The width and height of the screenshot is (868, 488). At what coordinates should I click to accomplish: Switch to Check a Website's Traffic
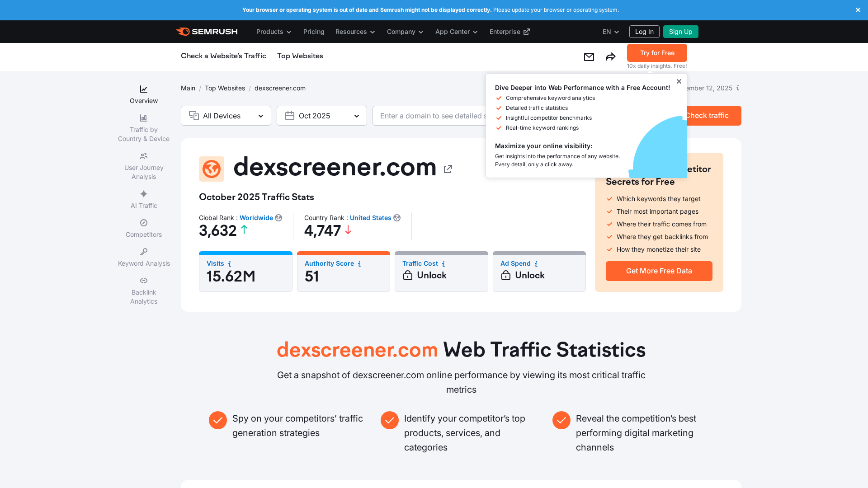pyautogui.click(x=223, y=56)
